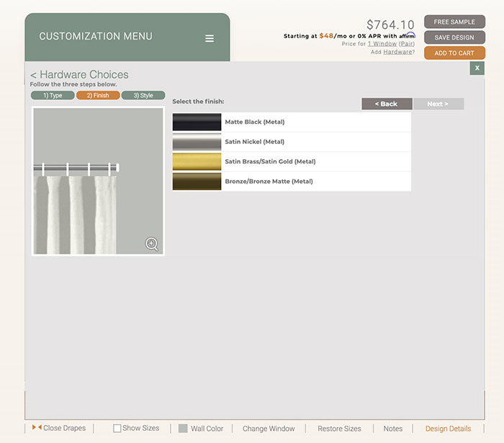Expand the Design Details section
The image size is (504, 443).
448,429
